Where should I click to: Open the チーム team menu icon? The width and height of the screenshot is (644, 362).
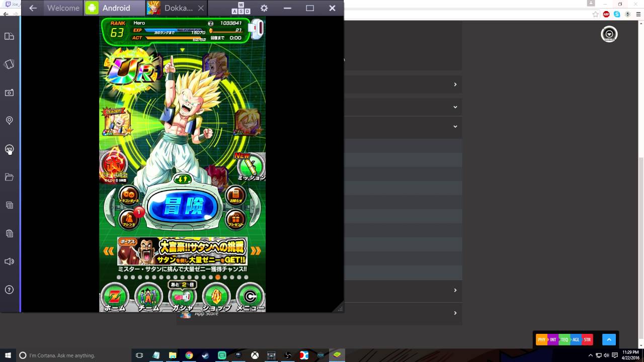[x=148, y=297]
